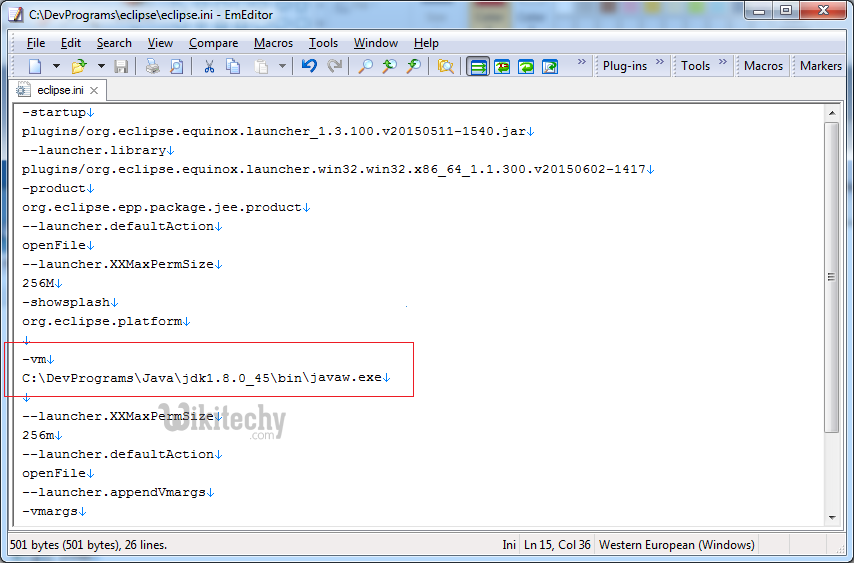854x563 pixels.
Task: Click the Western European (Windows) encoding
Action: click(x=676, y=545)
